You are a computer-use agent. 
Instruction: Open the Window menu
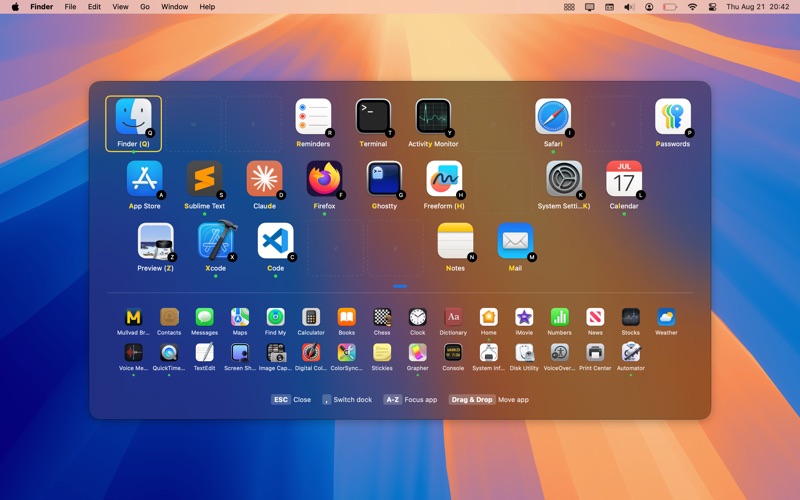174,7
